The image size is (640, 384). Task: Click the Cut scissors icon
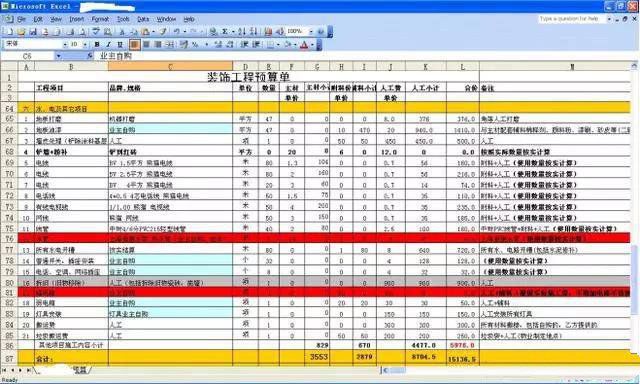tap(122, 31)
